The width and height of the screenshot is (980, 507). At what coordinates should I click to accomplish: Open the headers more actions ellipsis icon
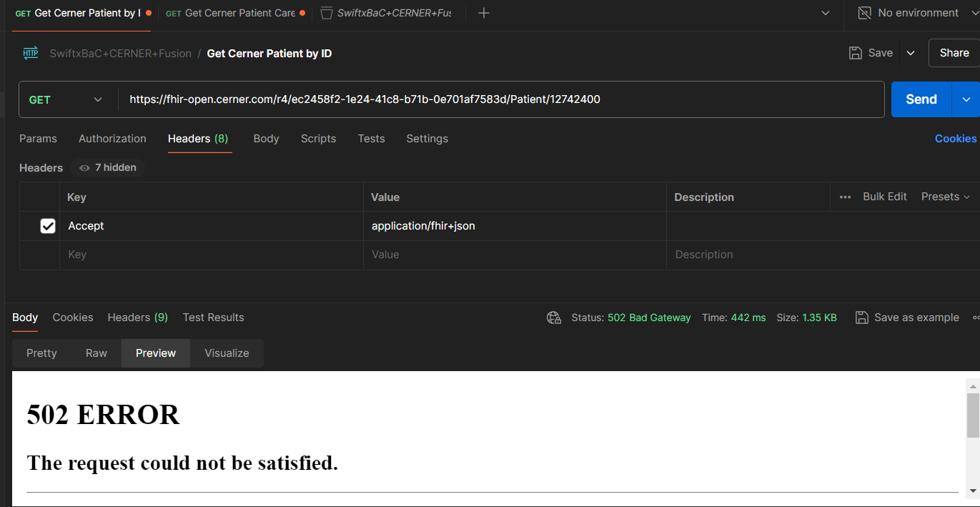tap(845, 196)
